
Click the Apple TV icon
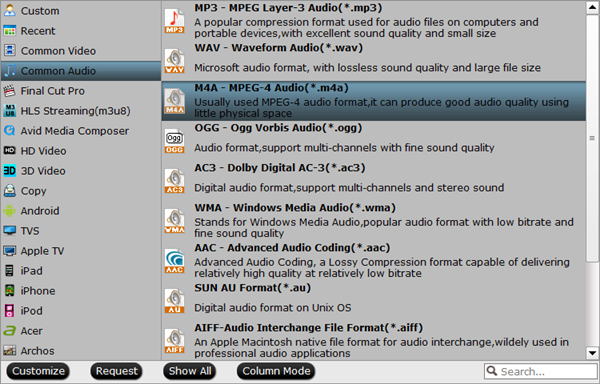[10, 251]
